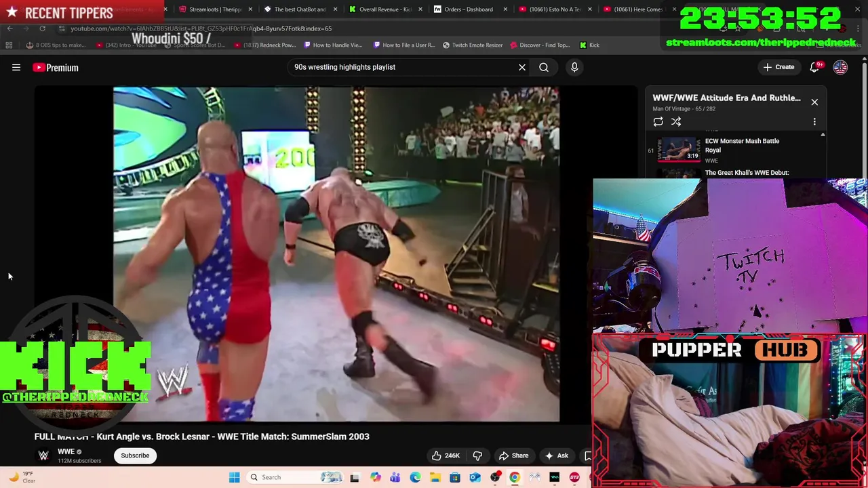Toggle loop playlist
Screen dimensions: 868x488
coord(658,121)
